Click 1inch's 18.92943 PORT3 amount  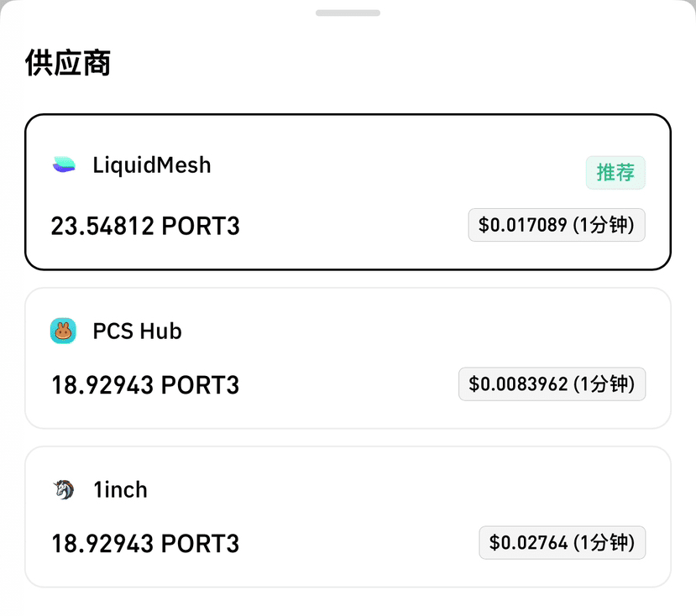[x=145, y=543]
